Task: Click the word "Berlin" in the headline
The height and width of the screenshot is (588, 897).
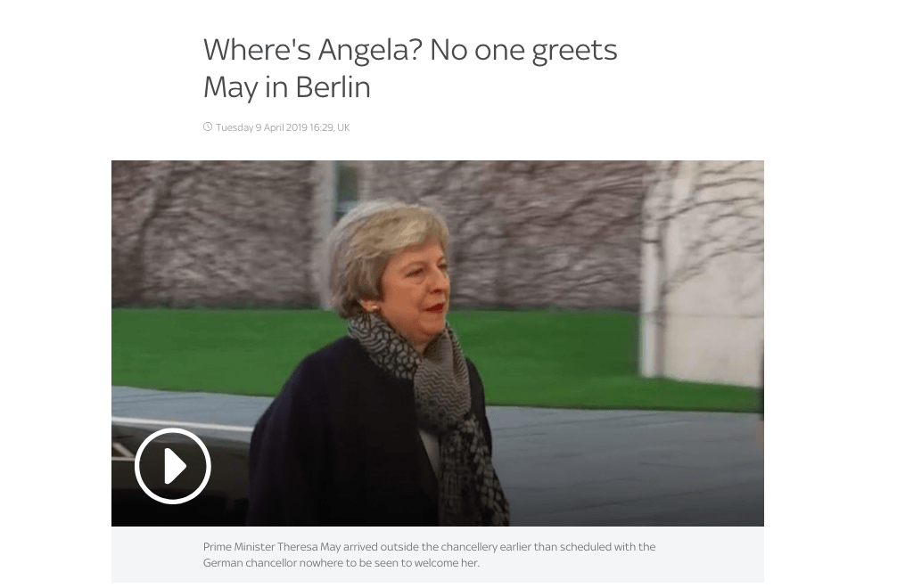Action: 333,87
